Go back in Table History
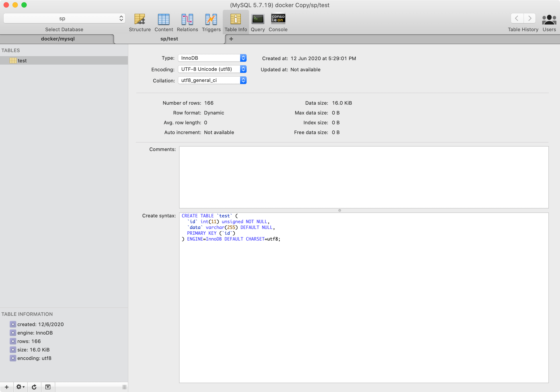The width and height of the screenshot is (560, 392). (517, 18)
